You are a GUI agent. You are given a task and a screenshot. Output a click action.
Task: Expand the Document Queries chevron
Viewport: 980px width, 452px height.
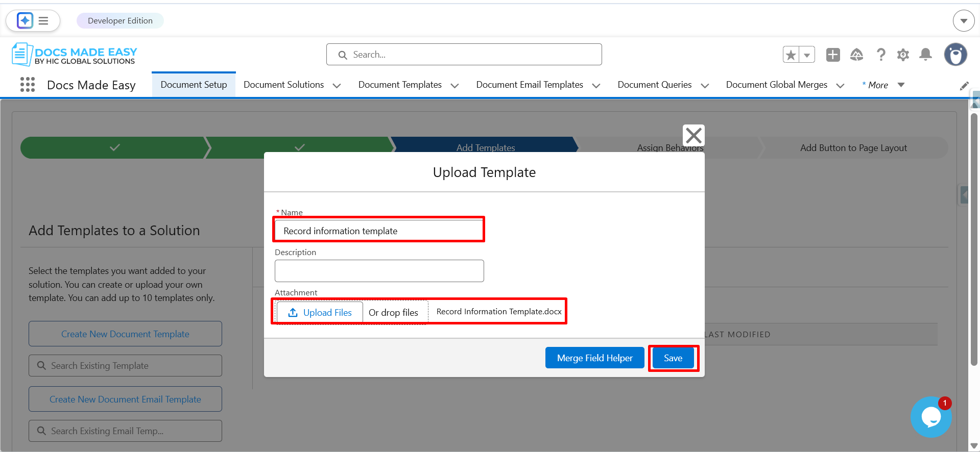705,86
